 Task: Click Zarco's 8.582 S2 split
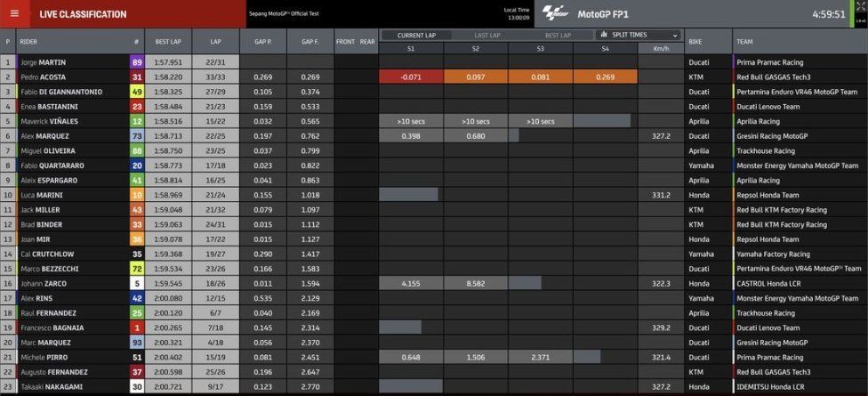coord(476,284)
